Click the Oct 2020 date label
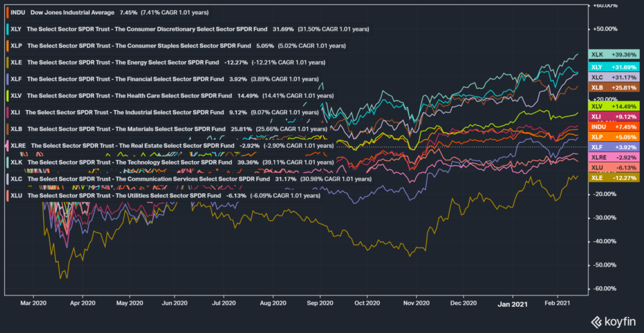The width and height of the screenshot is (644, 333). point(367,303)
